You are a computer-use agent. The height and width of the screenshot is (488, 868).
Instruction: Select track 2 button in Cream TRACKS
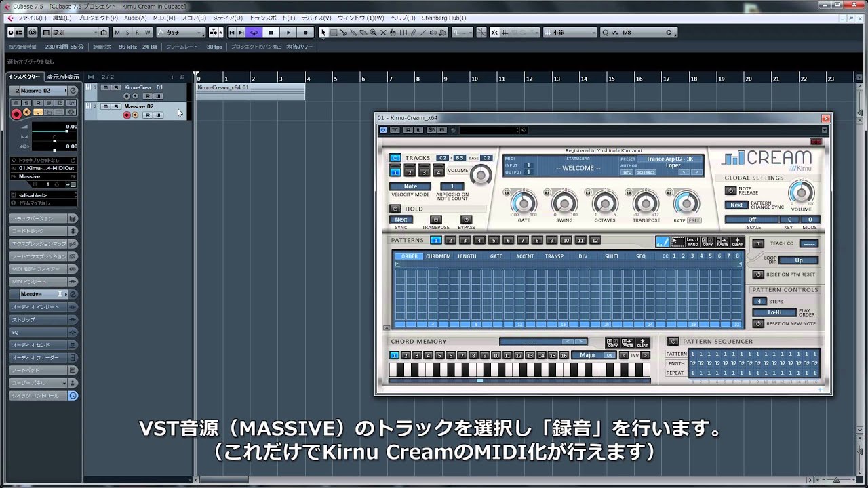click(x=410, y=170)
